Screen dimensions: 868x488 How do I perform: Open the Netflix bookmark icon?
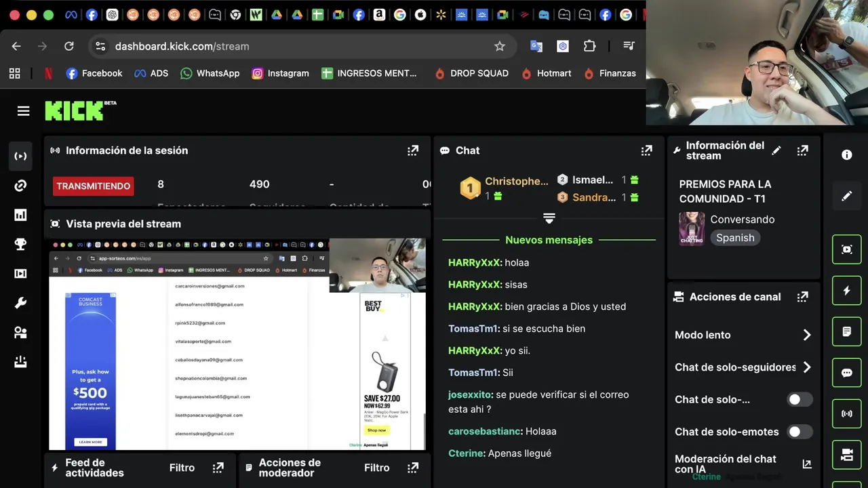(48, 73)
